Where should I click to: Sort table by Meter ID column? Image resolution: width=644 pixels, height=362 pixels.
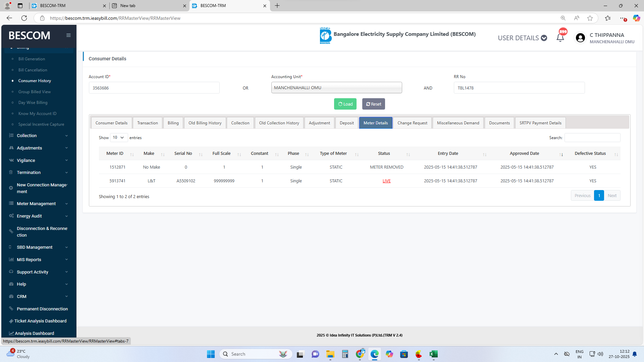tap(115, 154)
